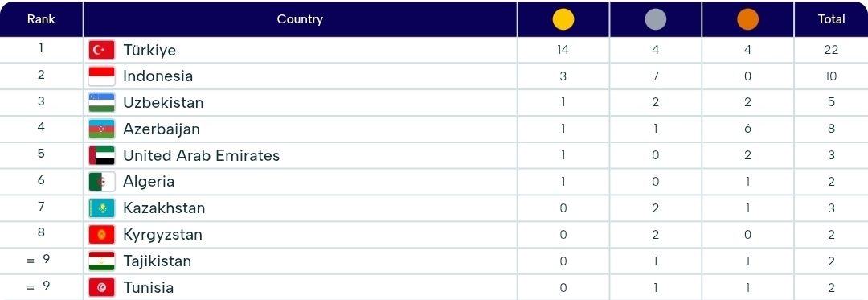Click the Indonesia flag icon
This screenshot has height=300, width=868.
click(102, 76)
